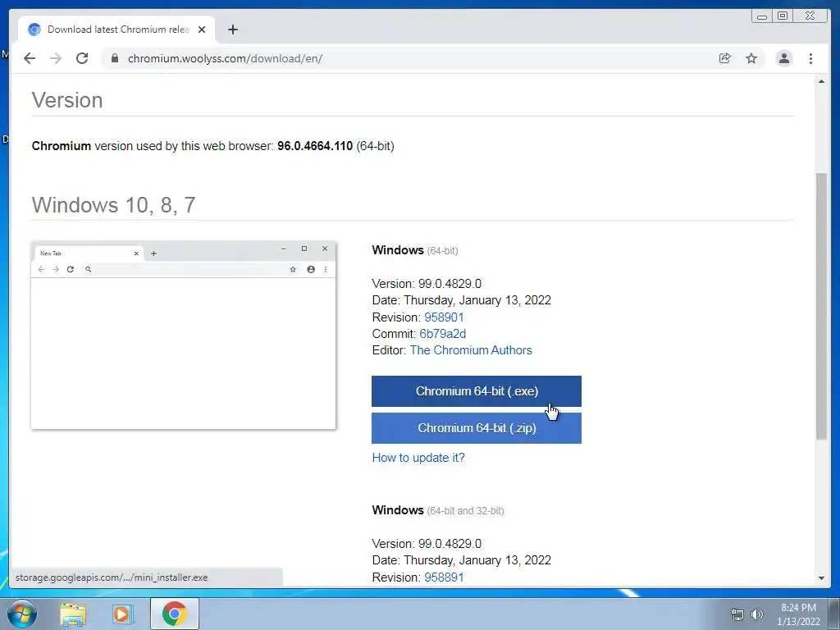Minimize the browser window

(x=762, y=16)
